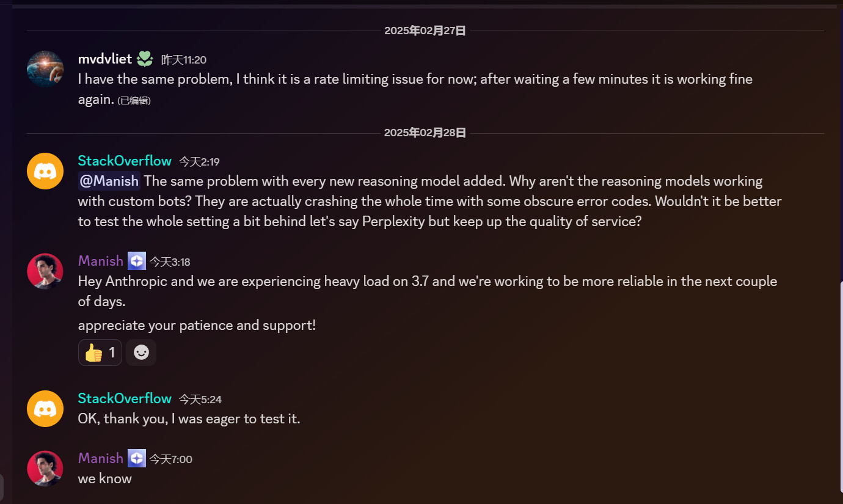Click the (已编辑) edited label
This screenshot has width=843, height=504.
tap(134, 101)
